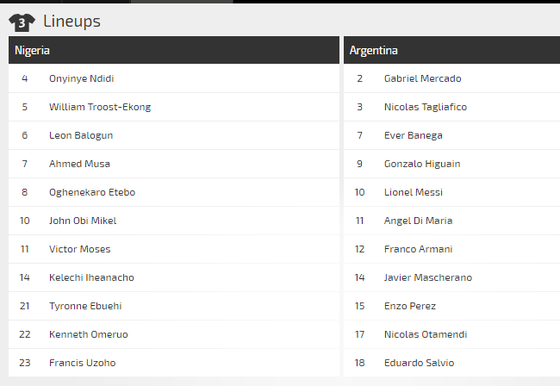Open Victor Moses player link
Image resolution: width=560 pixels, height=386 pixels.
(x=80, y=249)
